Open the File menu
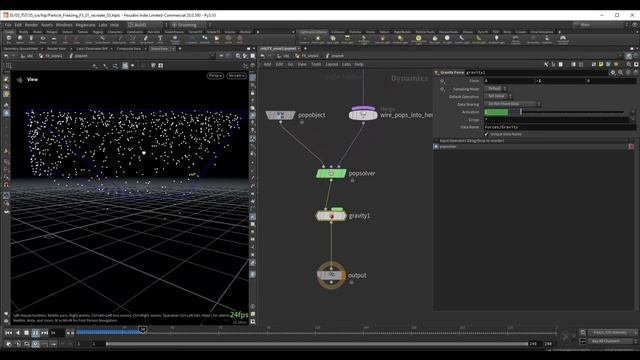The width and height of the screenshot is (640, 360). [x=8, y=25]
